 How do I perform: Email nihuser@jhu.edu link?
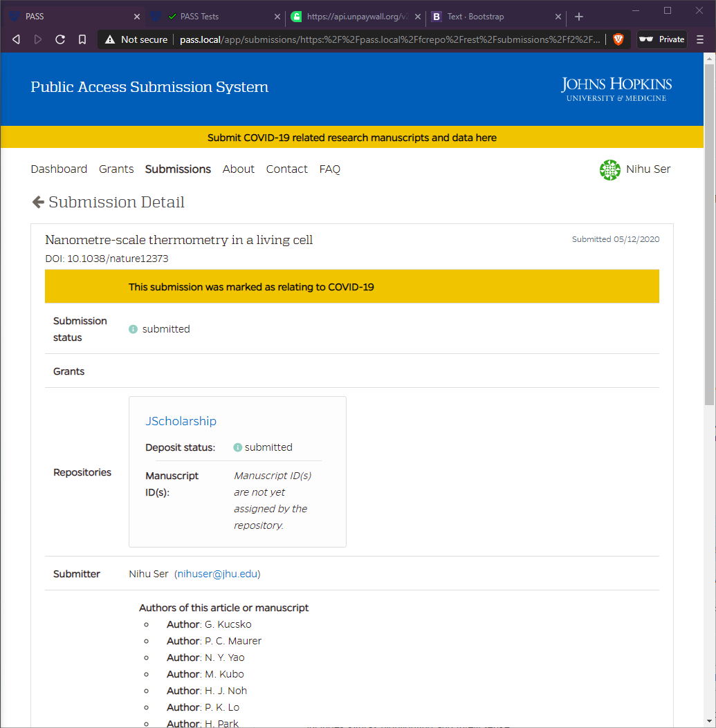coord(217,574)
